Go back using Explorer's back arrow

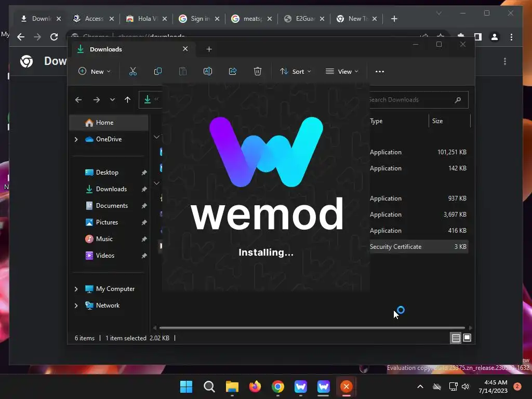tap(78, 100)
